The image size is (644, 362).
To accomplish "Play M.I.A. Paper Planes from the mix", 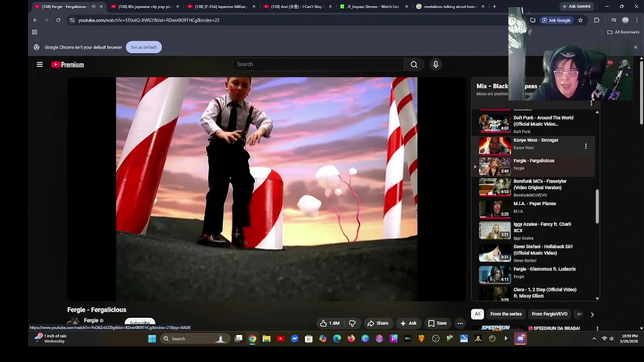I will click(x=533, y=208).
